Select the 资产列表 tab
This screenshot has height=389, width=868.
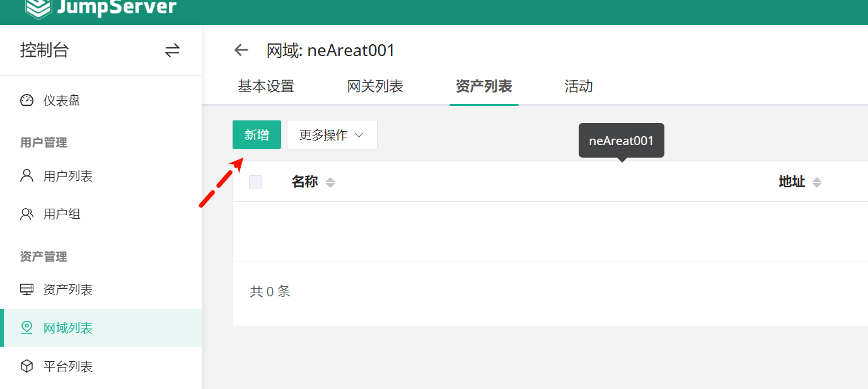tap(483, 86)
